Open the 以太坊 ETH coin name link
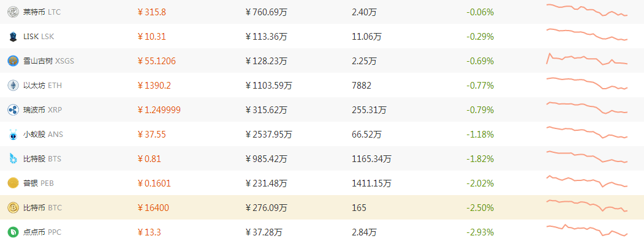 (43, 86)
